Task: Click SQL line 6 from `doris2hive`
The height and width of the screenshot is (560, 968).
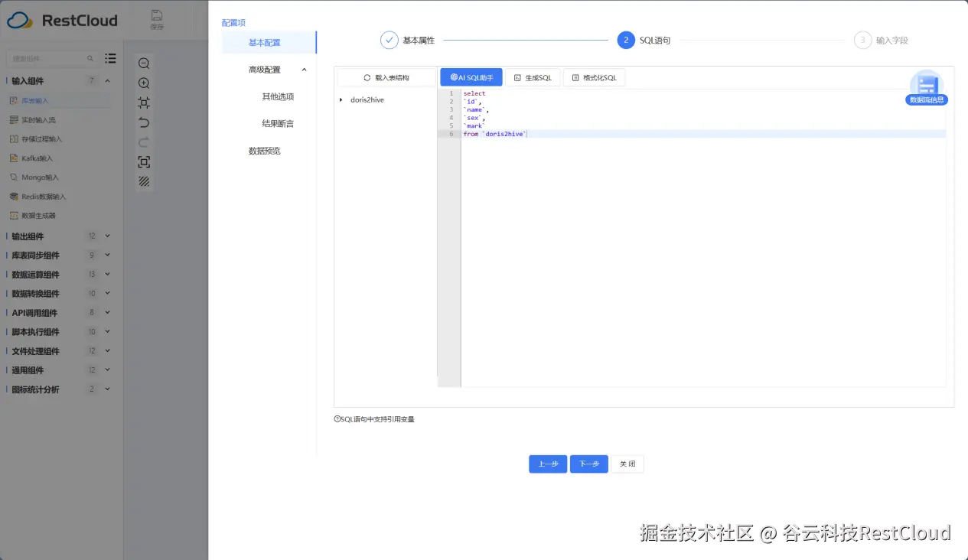Action: coord(495,134)
